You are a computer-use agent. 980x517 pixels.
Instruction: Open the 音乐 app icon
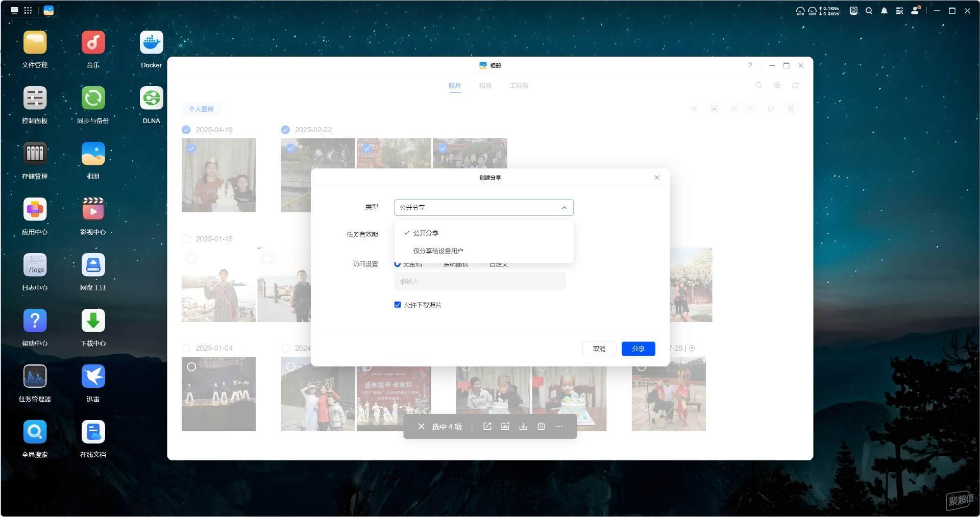(93, 42)
